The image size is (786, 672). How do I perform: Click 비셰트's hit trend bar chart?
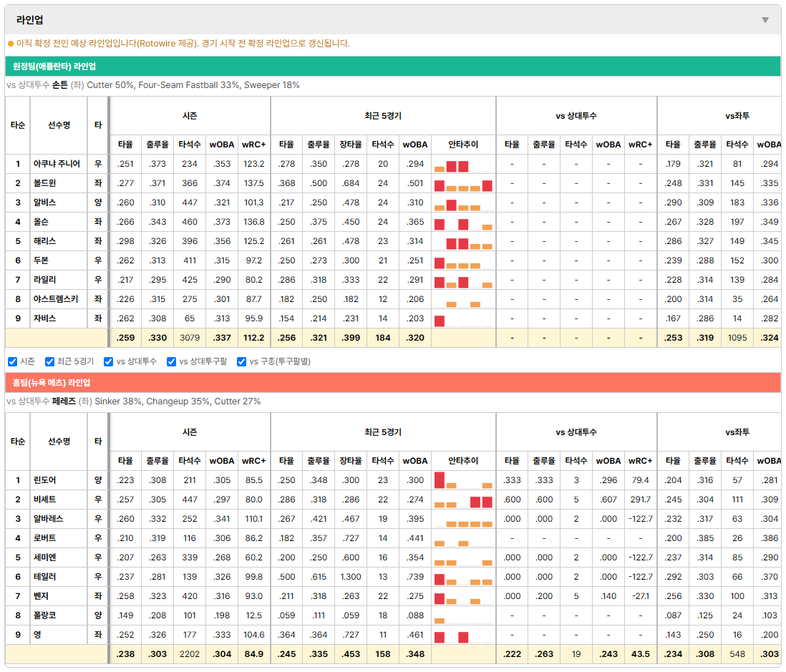[x=463, y=500]
